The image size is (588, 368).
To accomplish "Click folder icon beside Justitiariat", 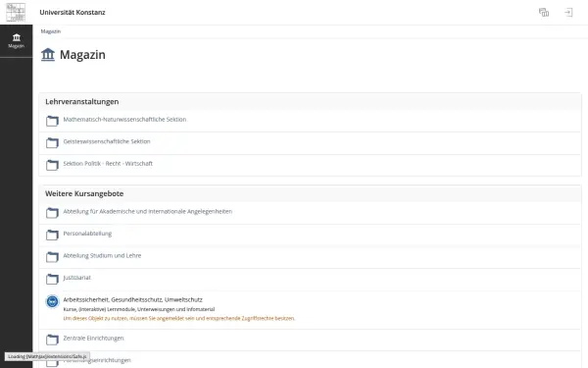I will (x=52, y=279).
